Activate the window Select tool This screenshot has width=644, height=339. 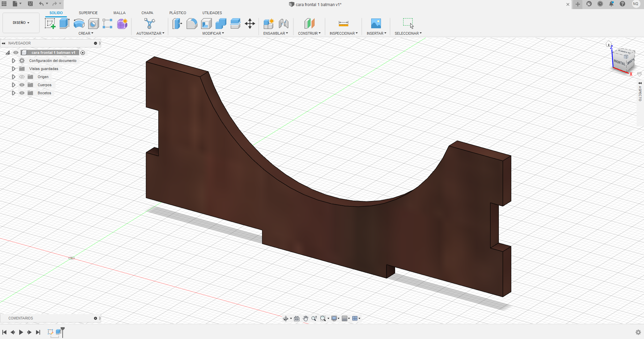click(408, 24)
